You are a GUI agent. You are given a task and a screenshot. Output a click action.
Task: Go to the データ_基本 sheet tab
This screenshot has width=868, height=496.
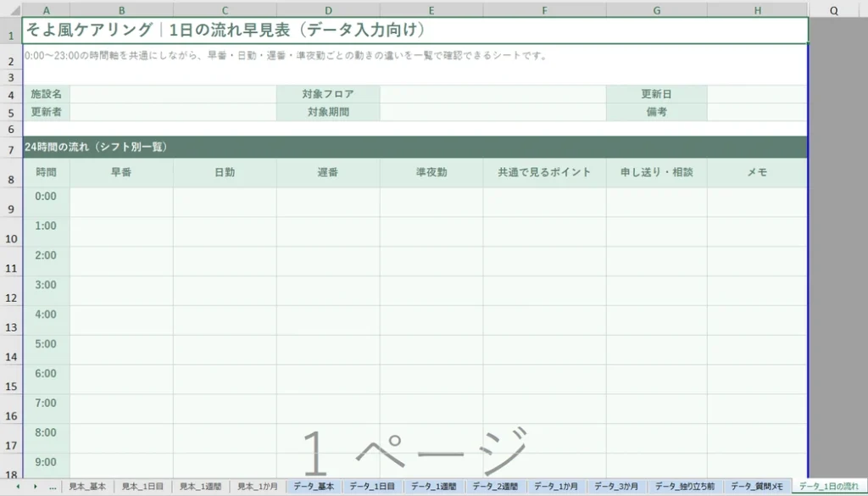pyautogui.click(x=314, y=487)
